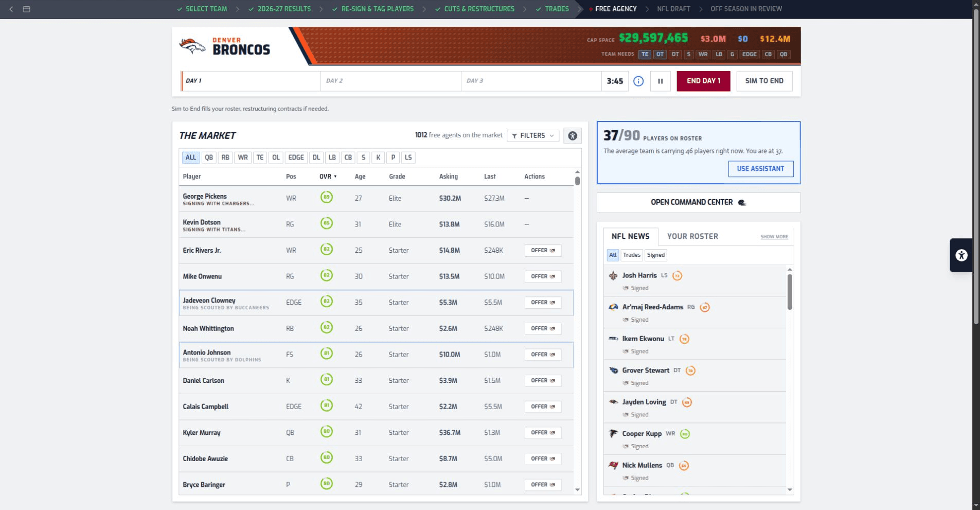
Task: Click the market list scroll-down arrow
Action: coord(577,490)
